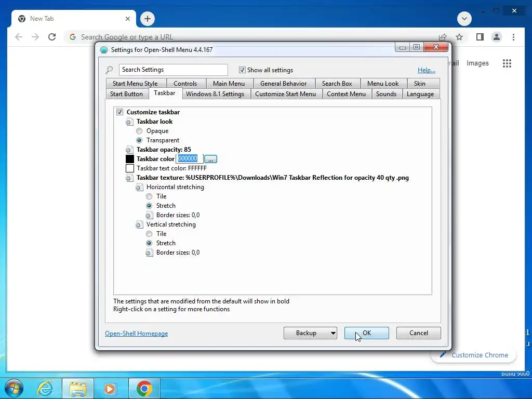Choose Tile under Vertical stretching
Image resolution: width=532 pixels, height=399 pixels.
pyautogui.click(x=149, y=234)
